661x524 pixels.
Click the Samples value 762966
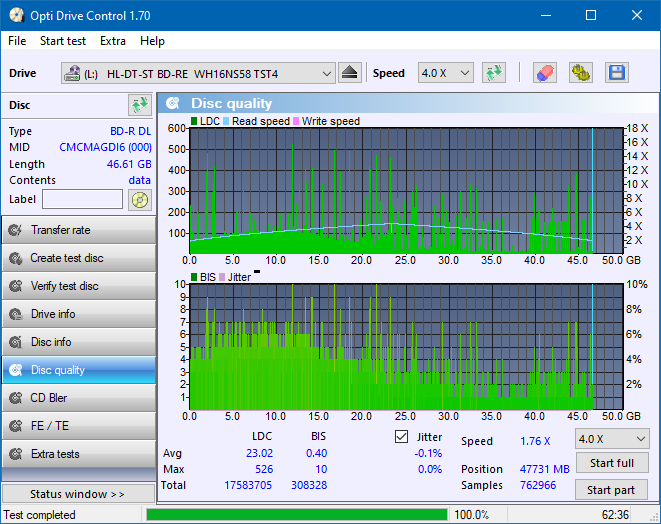click(538, 485)
